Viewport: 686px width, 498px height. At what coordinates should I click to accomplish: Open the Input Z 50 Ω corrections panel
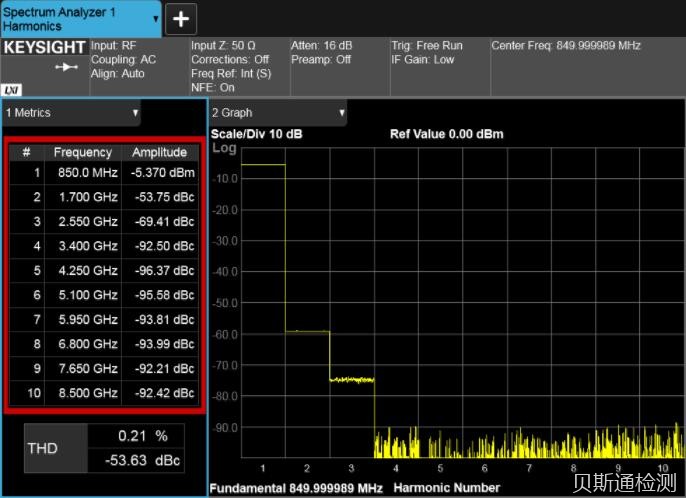237,66
